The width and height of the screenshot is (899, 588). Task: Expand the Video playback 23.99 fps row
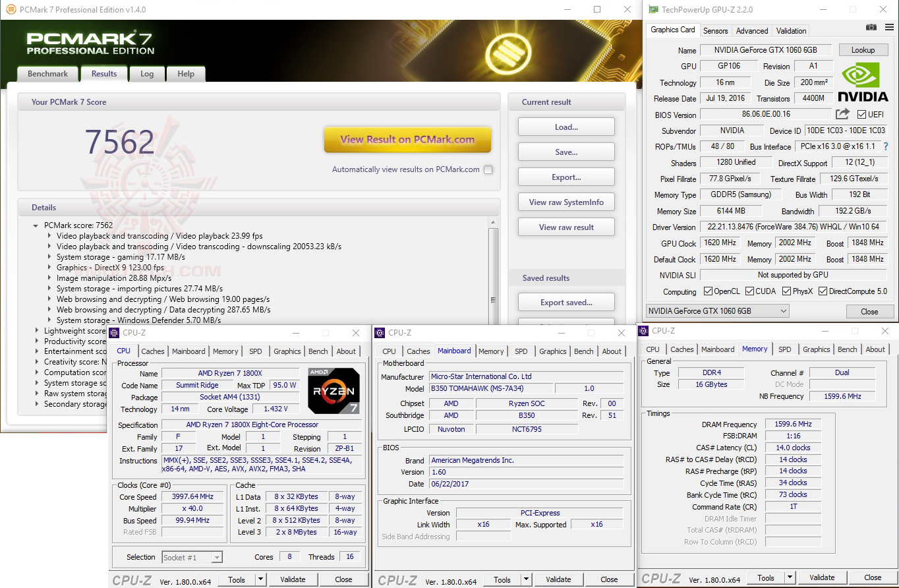[x=49, y=236]
